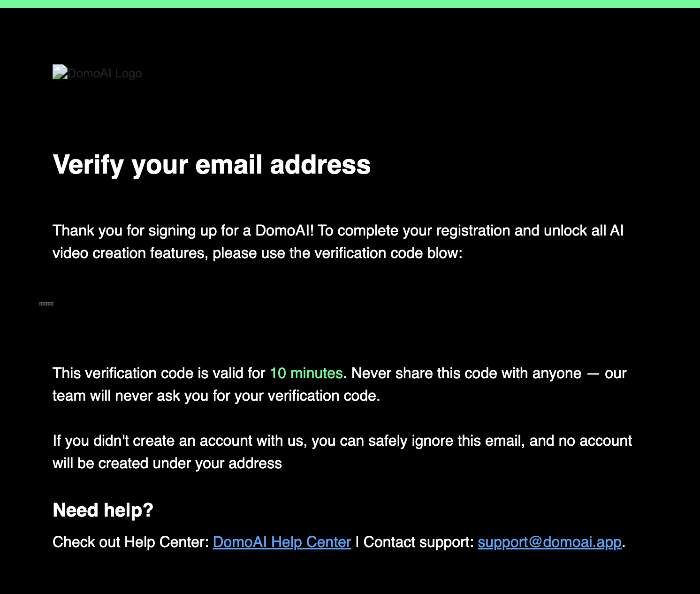Click the word "DomoAI!" in the first paragraph
The height and width of the screenshot is (594, 700).
[x=284, y=231]
